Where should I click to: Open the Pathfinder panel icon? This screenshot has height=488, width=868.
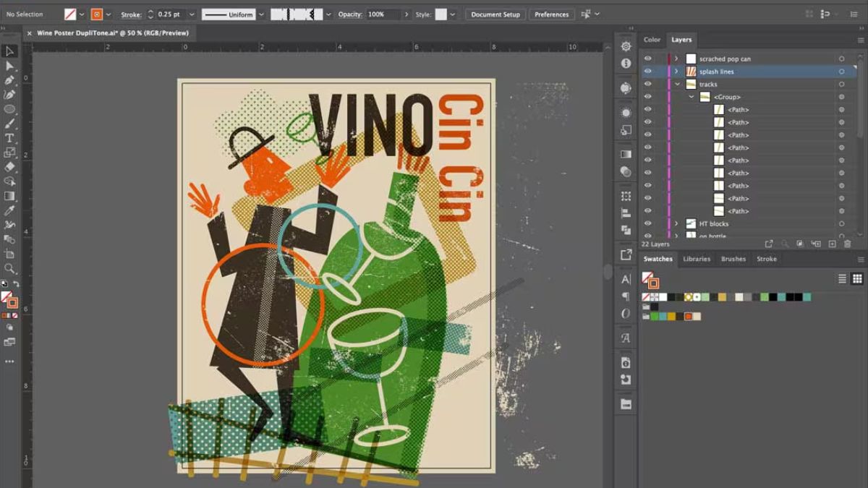click(626, 230)
